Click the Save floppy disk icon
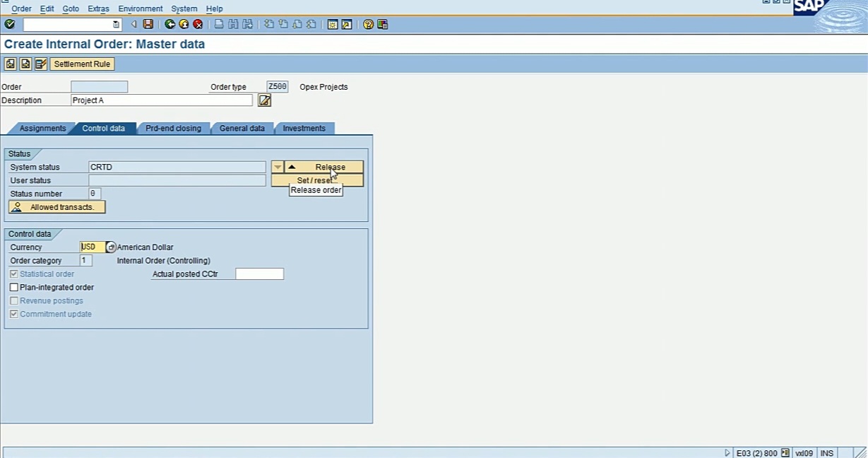868x458 pixels. click(148, 24)
